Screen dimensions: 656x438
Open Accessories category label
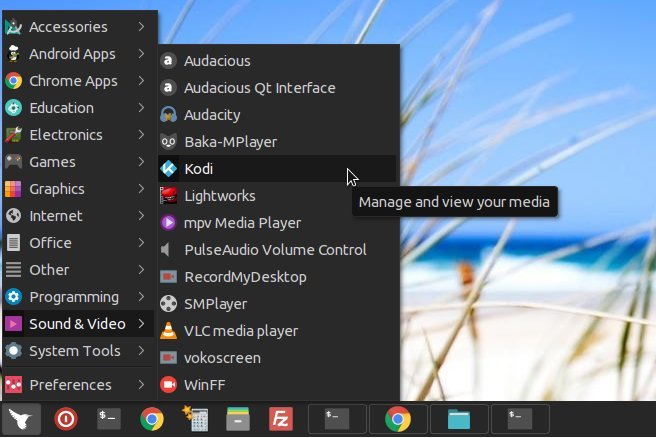pos(68,27)
